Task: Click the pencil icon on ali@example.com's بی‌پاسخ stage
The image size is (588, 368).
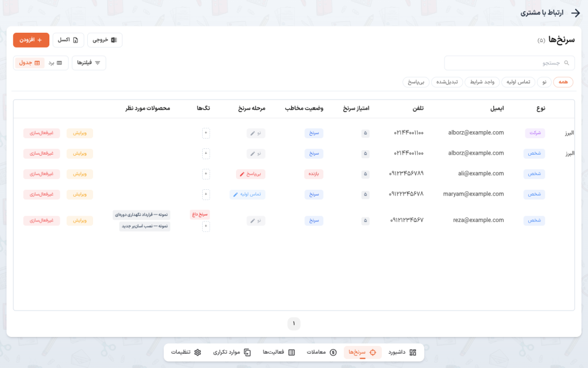Action: 242,174
